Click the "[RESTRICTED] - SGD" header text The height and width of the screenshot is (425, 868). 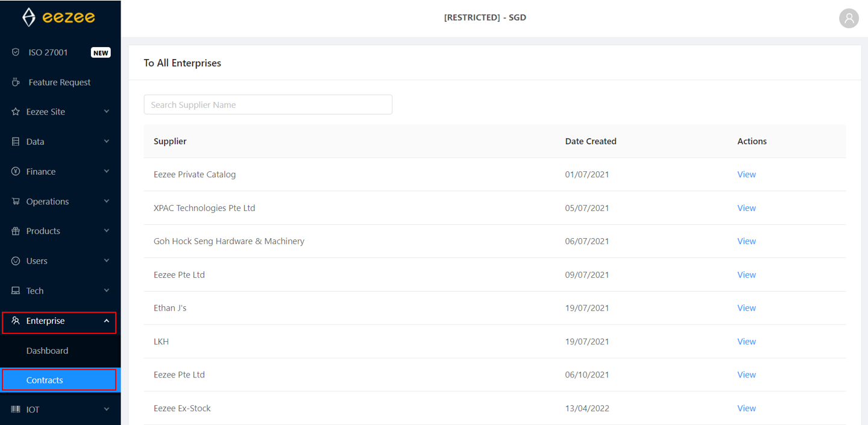[x=485, y=17]
